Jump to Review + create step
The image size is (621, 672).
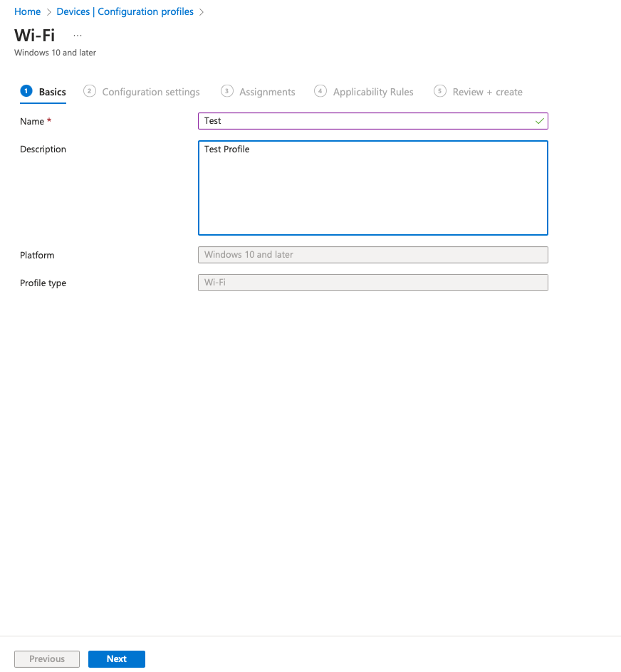[x=478, y=92]
